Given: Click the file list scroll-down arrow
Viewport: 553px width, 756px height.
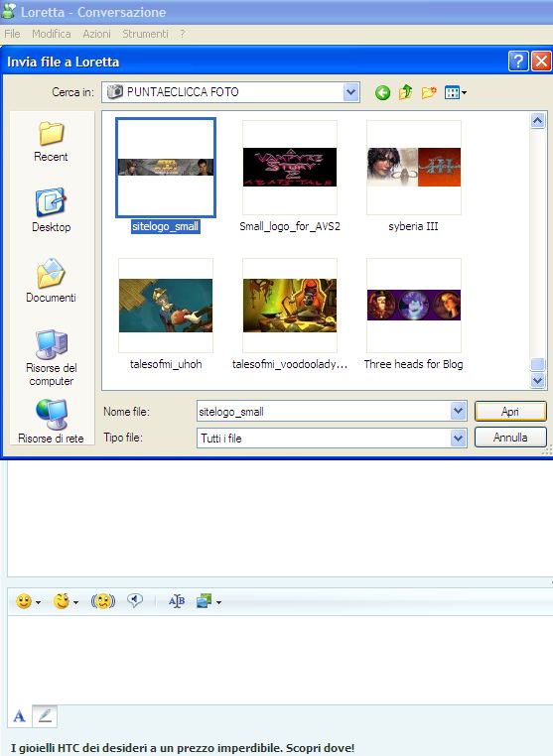Looking at the screenshot, I should click(x=537, y=380).
